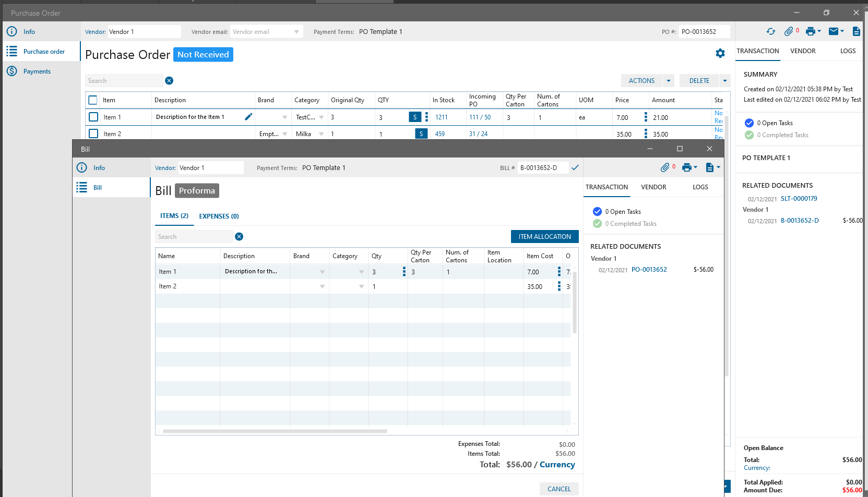The width and height of the screenshot is (868, 497).
Task: Click the Purchase Order search field
Action: click(x=124, y=81)
